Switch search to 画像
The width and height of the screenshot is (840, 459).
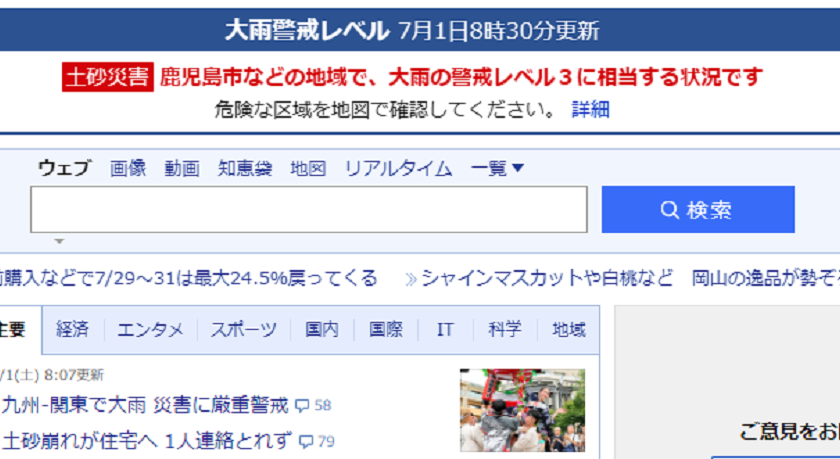pos(128,168)
